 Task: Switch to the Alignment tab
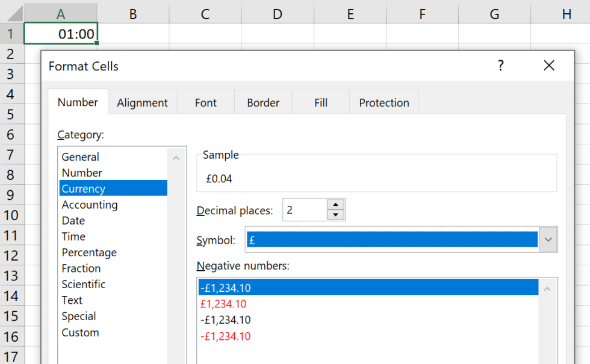coord(142,102)
